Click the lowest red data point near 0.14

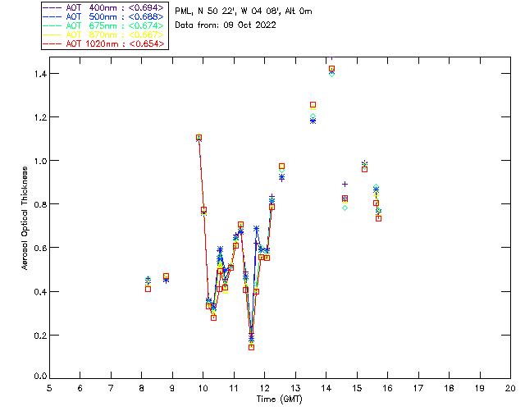coord(252,347)
